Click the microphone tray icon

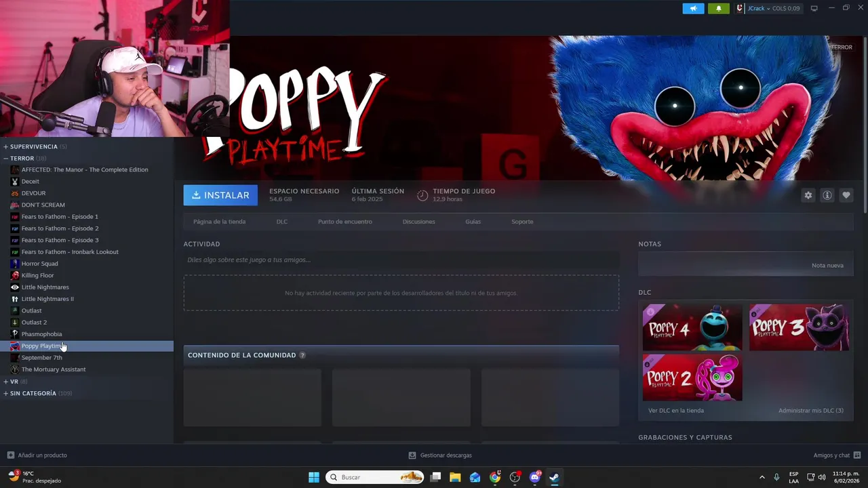pyautogui.click(x=776, y=477)
